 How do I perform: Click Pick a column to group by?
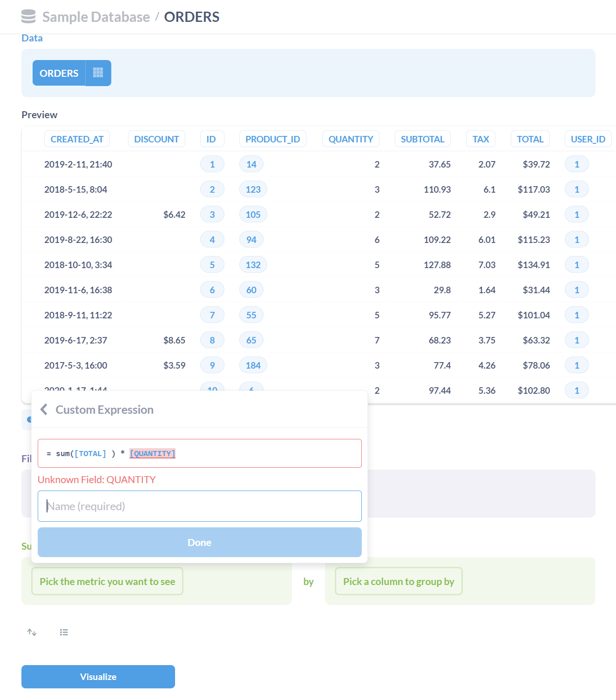point(399,581)
